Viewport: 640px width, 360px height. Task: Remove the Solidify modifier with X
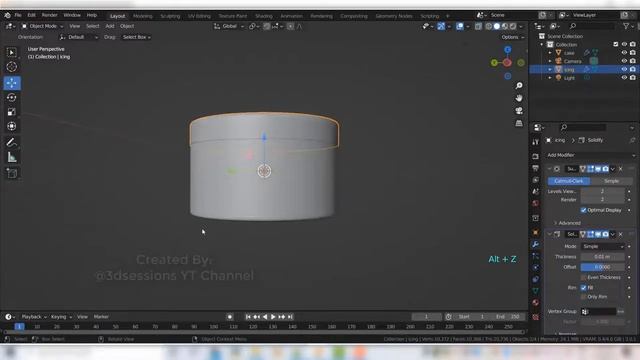tap(621, 234)
